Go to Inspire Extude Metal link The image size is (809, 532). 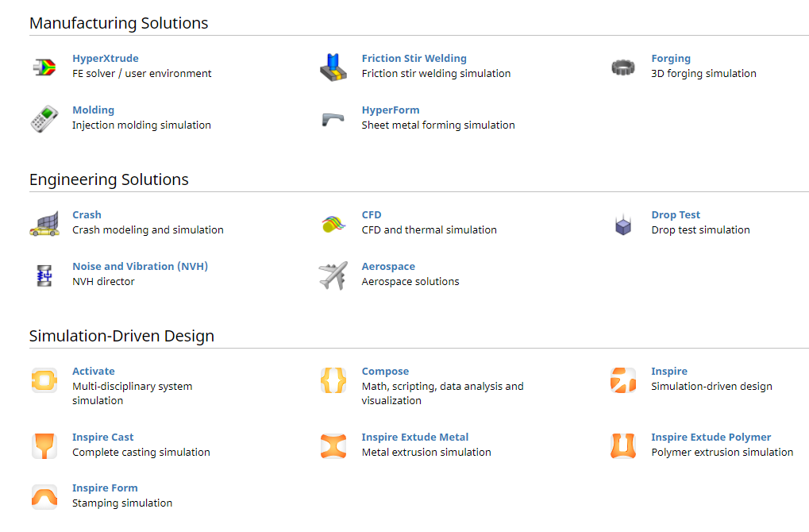tap(414, 437)
